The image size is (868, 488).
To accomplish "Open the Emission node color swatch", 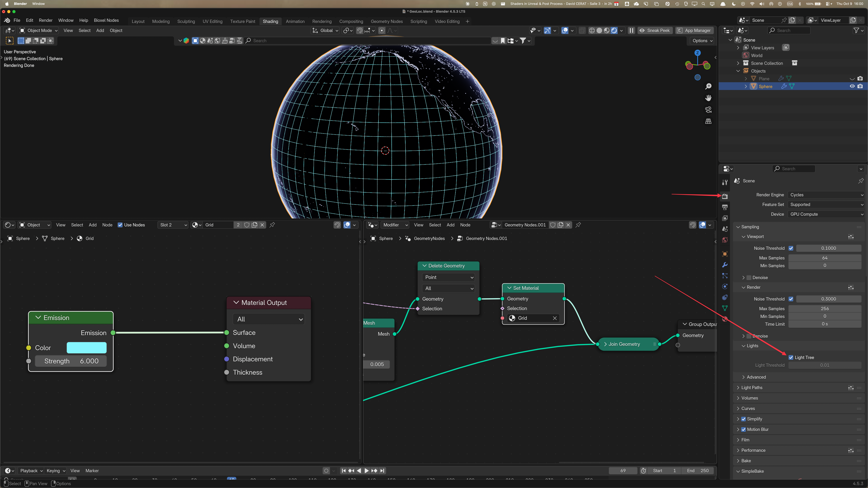I will (x=87, y=348).
